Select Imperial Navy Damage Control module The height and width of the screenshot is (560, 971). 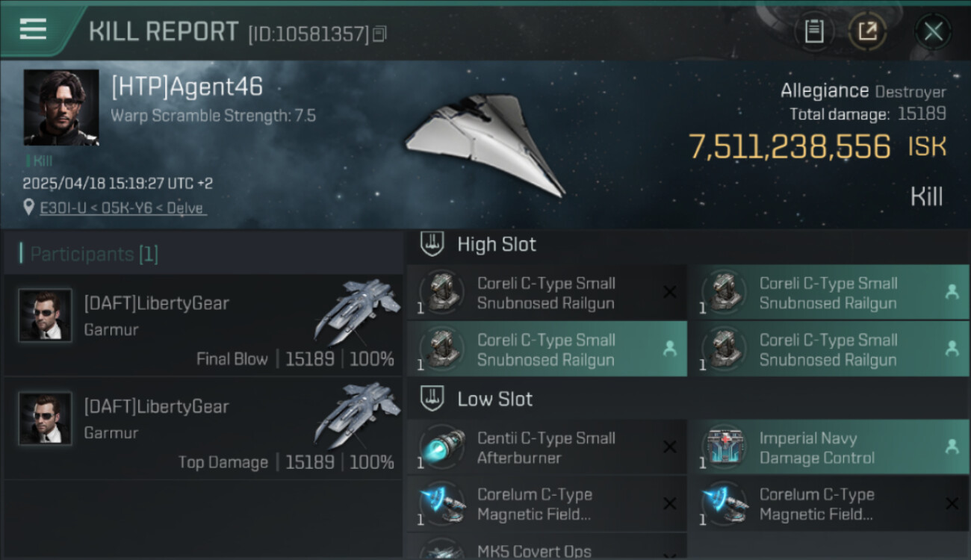click(828, 447)
